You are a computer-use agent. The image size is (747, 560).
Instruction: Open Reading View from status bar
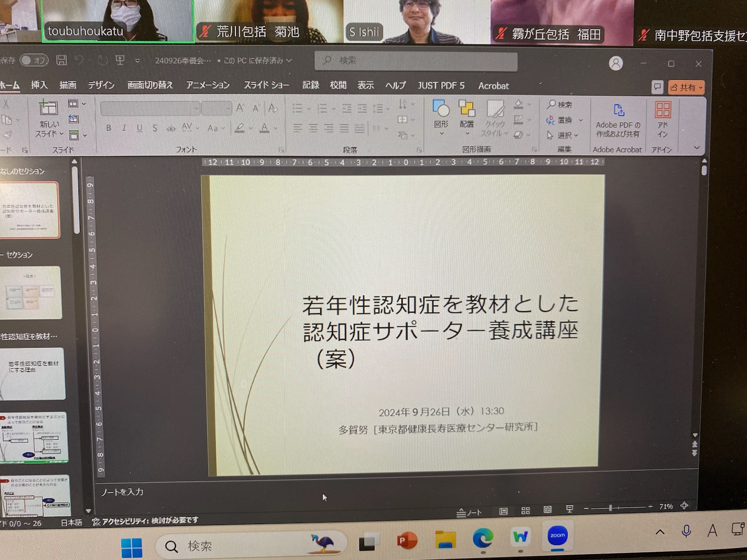click(x=547, y=510)
